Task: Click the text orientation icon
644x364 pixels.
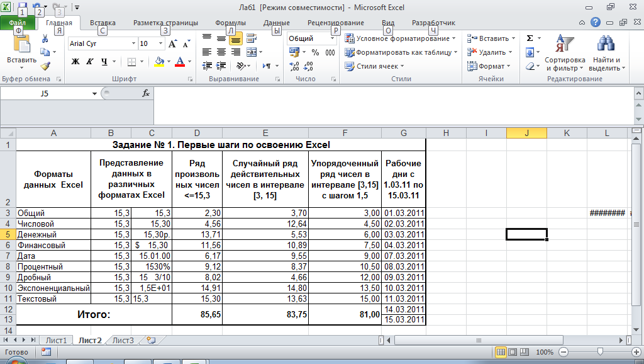Action: 241,65
